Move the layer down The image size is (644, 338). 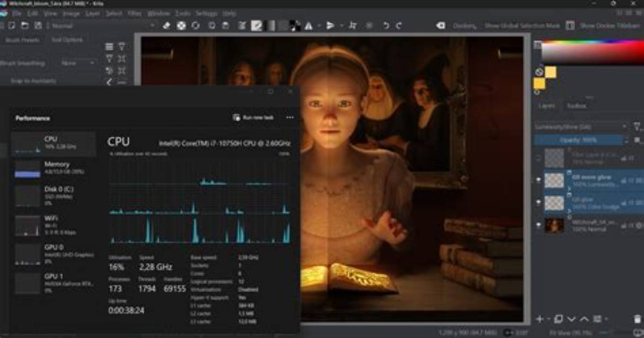[571, 319]
